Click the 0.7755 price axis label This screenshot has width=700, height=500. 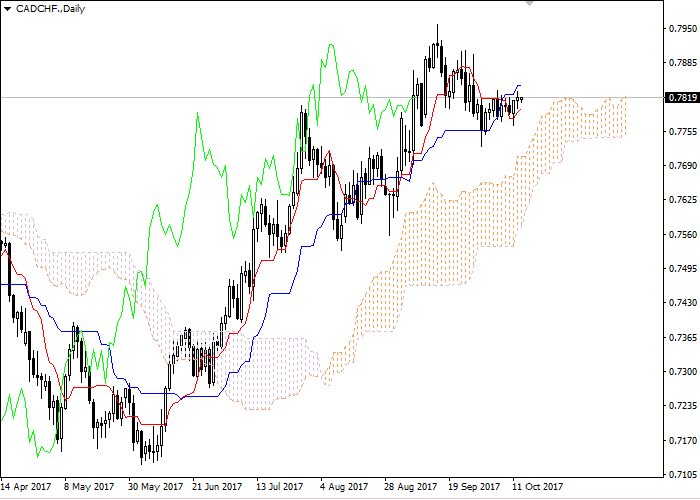point(682,132)
